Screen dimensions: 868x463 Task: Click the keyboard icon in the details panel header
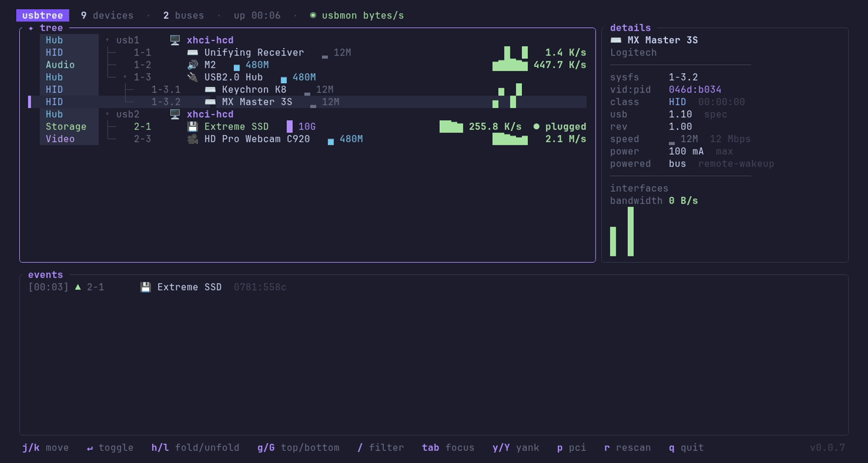click(616, 40)
